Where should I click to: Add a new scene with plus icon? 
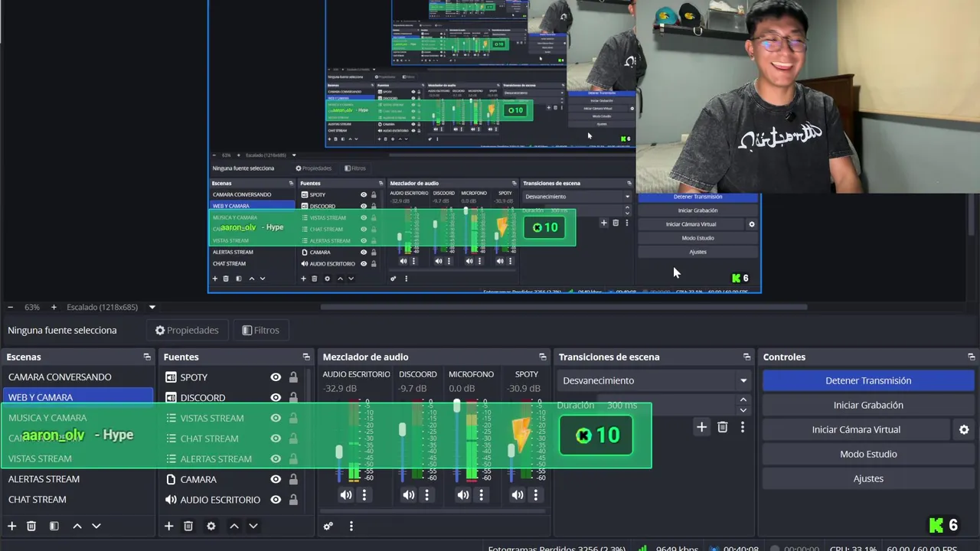(x=11, y=526)
